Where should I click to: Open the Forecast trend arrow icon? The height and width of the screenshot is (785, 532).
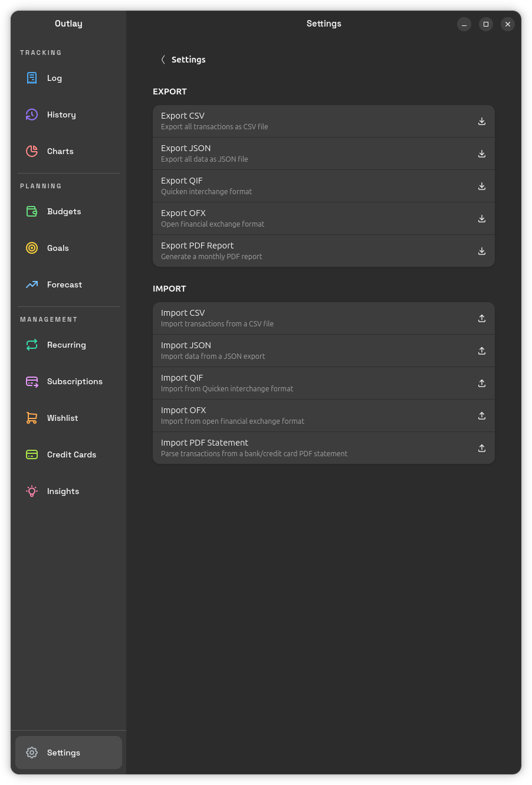(x=32, y=284)
